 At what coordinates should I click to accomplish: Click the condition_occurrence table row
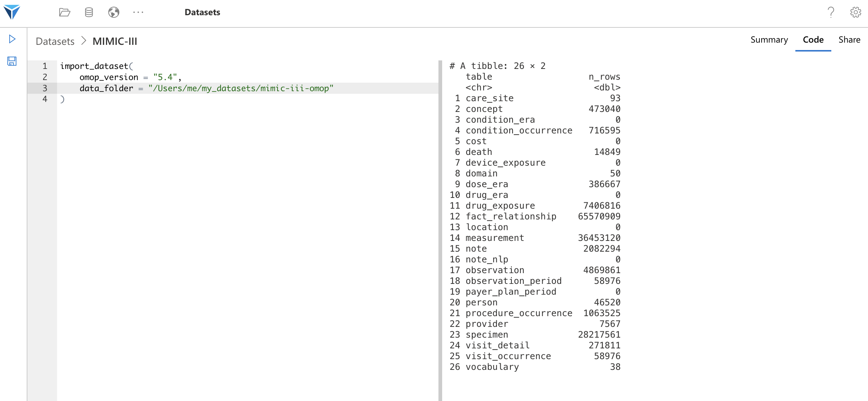[x=535, y=130]
